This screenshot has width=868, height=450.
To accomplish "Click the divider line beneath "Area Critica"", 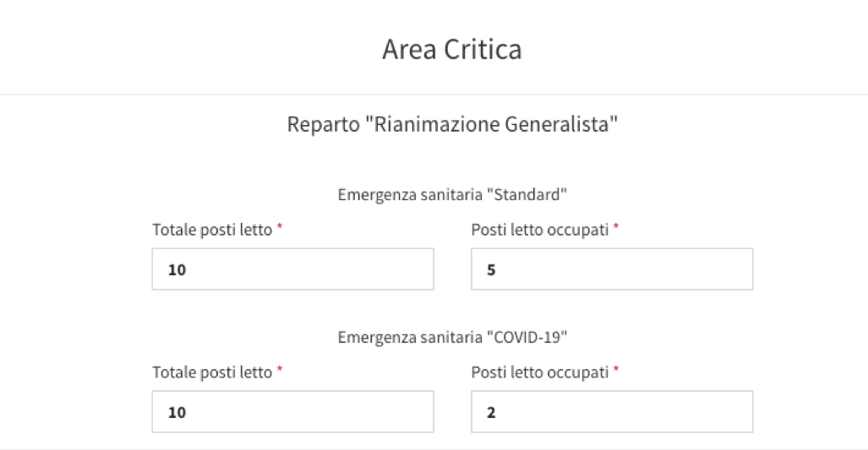I will (434, 95).
